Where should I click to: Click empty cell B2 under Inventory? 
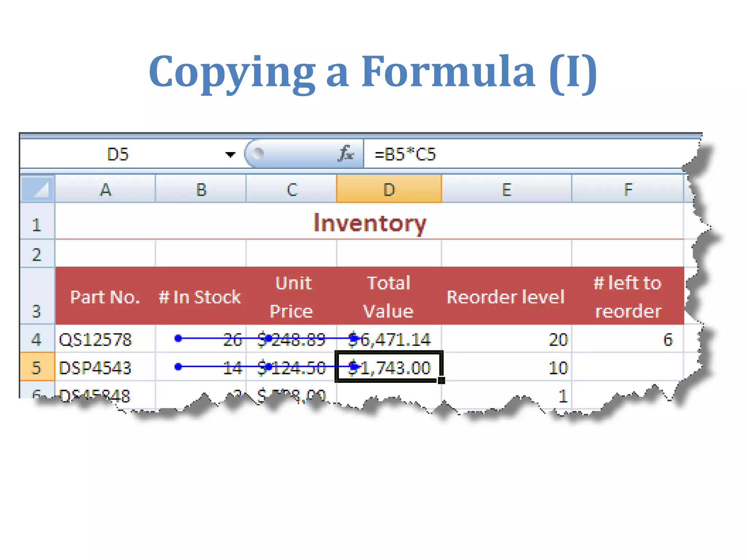click(x=201, y=253)
